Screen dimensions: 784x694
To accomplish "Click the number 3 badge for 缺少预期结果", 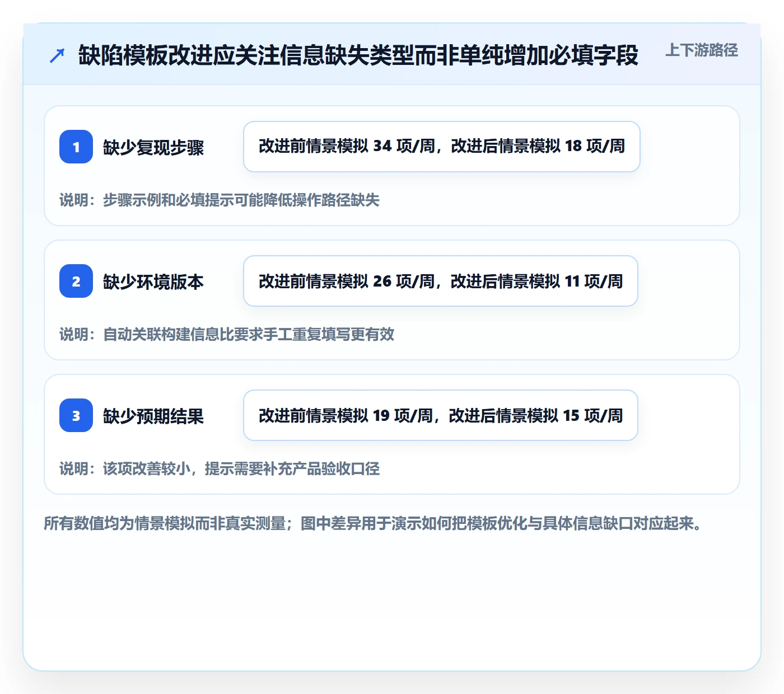I will point(76,415).
